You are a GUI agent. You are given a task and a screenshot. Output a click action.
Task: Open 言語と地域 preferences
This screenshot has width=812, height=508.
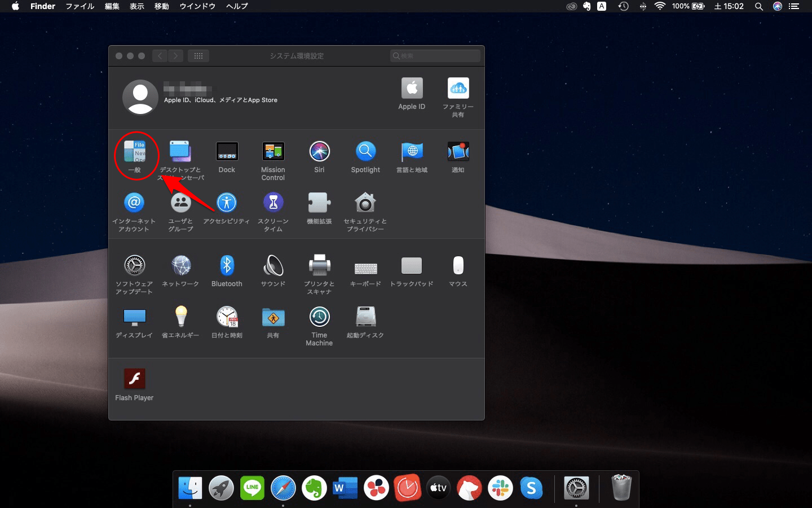(412, 152)
